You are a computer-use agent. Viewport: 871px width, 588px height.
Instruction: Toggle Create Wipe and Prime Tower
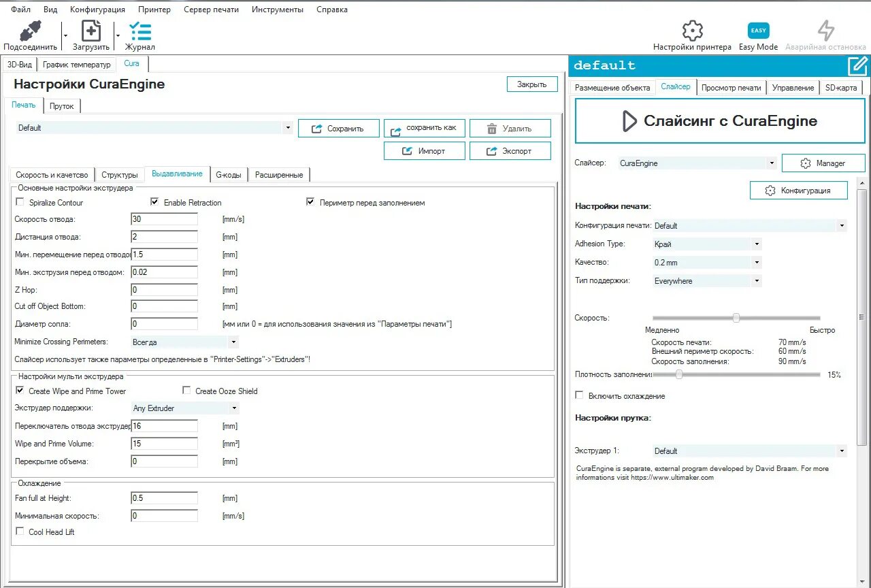point(19,391)
